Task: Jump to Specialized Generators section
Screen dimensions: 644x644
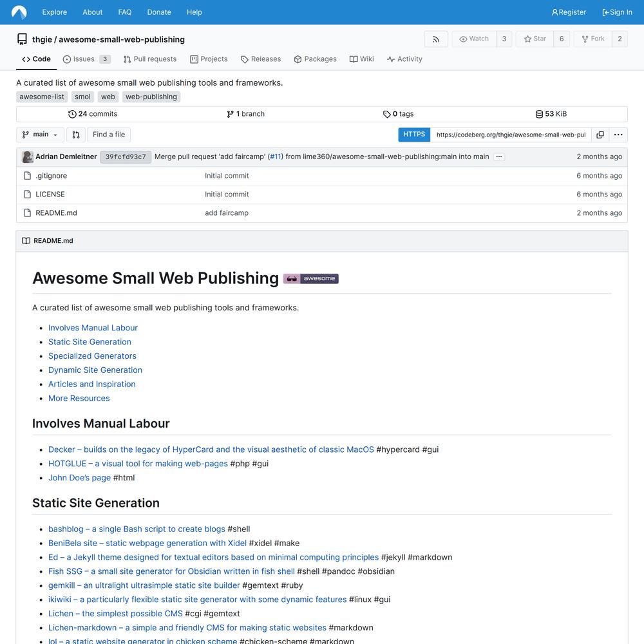Action: point(92,356)
